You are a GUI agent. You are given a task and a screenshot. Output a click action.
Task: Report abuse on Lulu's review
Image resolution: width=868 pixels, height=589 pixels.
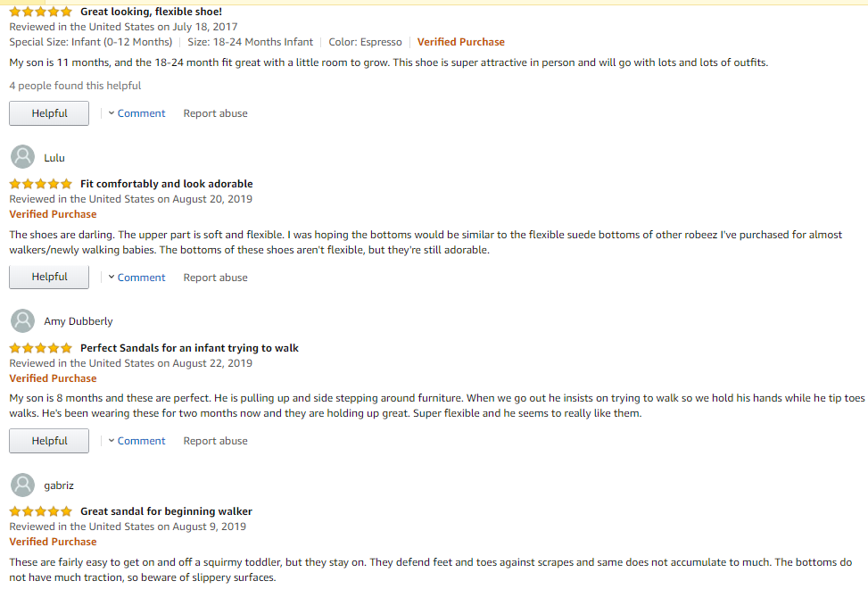pyautogui.click(x=215, y=278)
